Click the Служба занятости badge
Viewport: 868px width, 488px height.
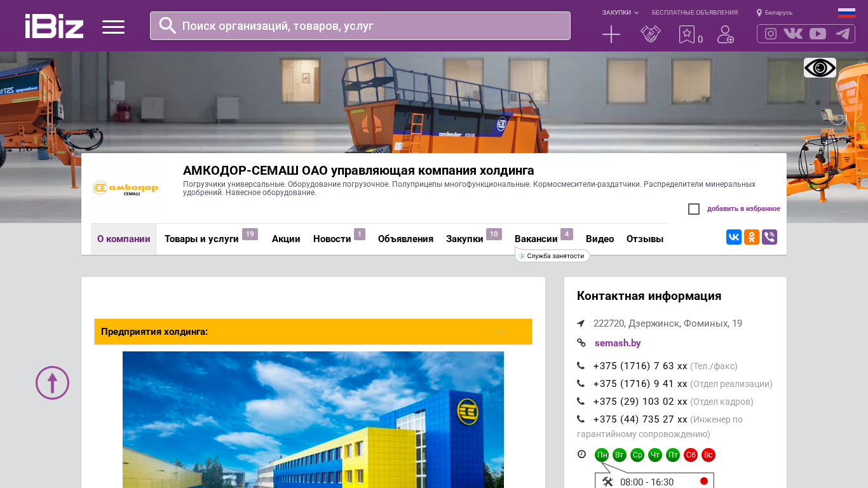pyautogui.click(x=552, y=255)
